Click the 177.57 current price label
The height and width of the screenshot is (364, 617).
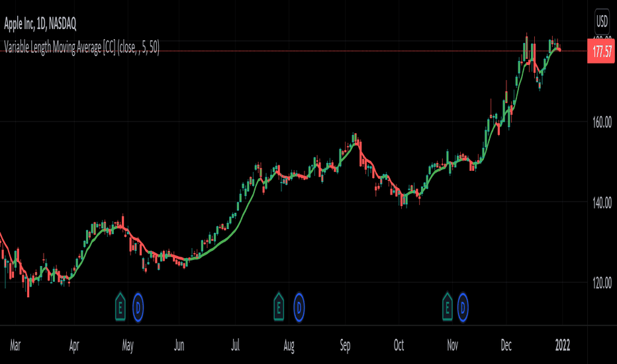tap(601, 51)
